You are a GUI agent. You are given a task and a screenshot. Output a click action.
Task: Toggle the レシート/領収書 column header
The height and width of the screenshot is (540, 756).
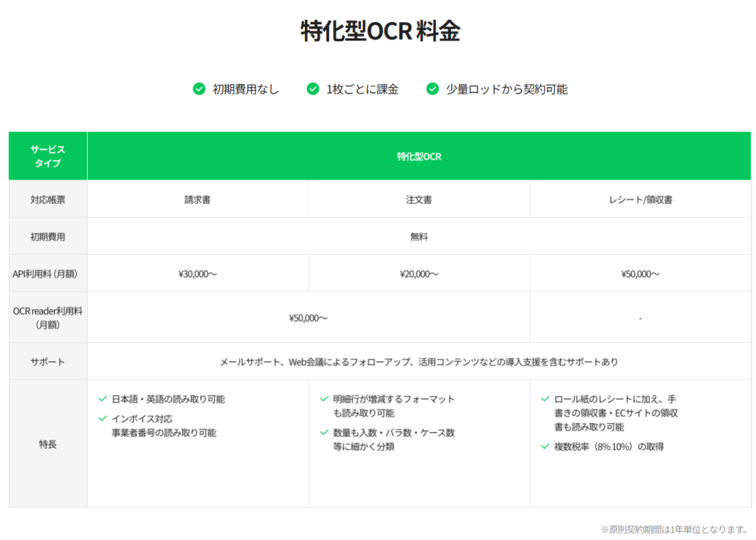(x=639, y=199)
